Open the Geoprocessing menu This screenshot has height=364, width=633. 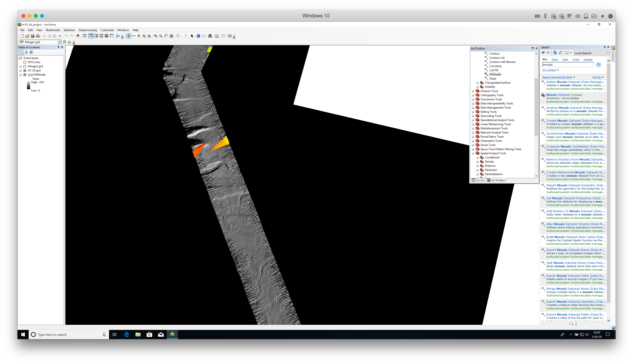[88, 30]
